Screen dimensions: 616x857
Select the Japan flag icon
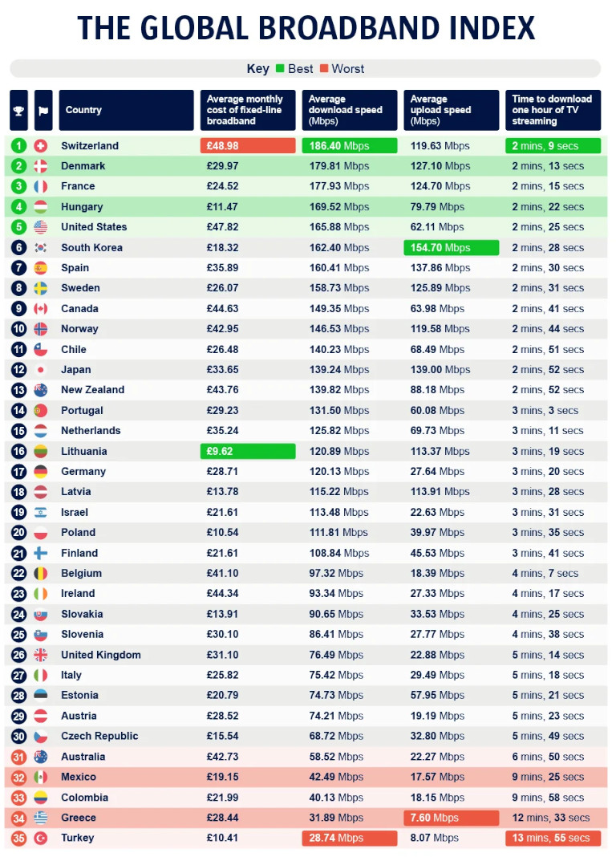pyautogui.click(x=40, y=370)
